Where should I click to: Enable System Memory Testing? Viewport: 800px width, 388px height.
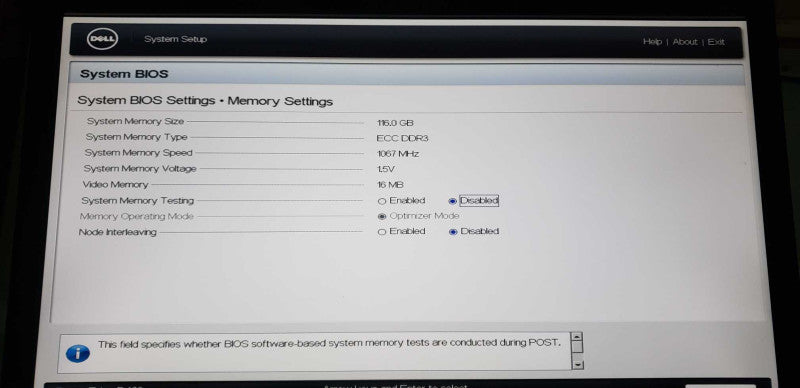click(x=382, y=201)
